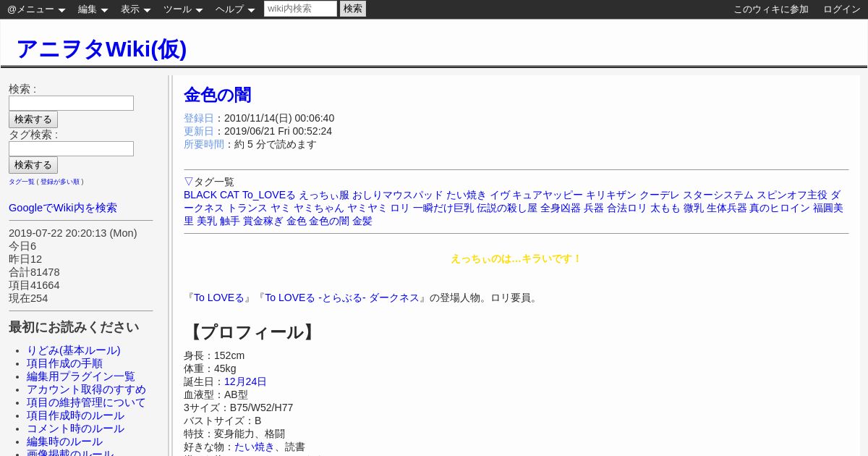
Task: Open the 全身凶器 tag
Action: 561,208
